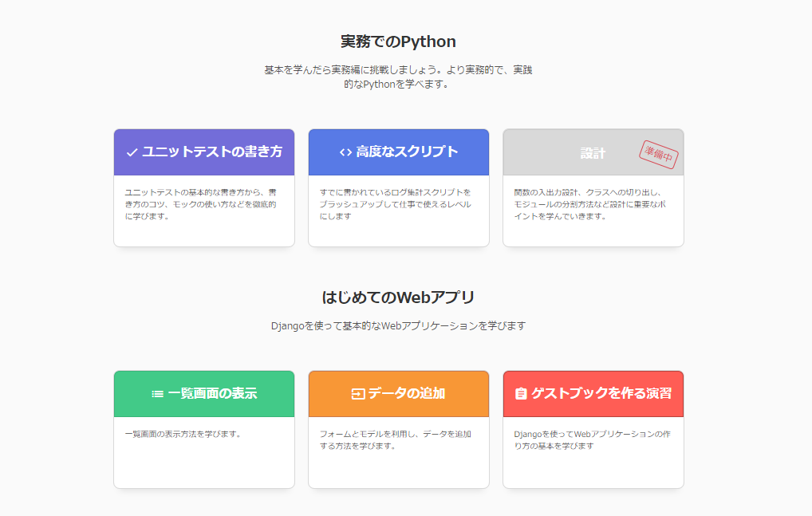
Task: Click the Djangoを使って基本的なWebアプリケーション subtitle
Action: point(398,325)
